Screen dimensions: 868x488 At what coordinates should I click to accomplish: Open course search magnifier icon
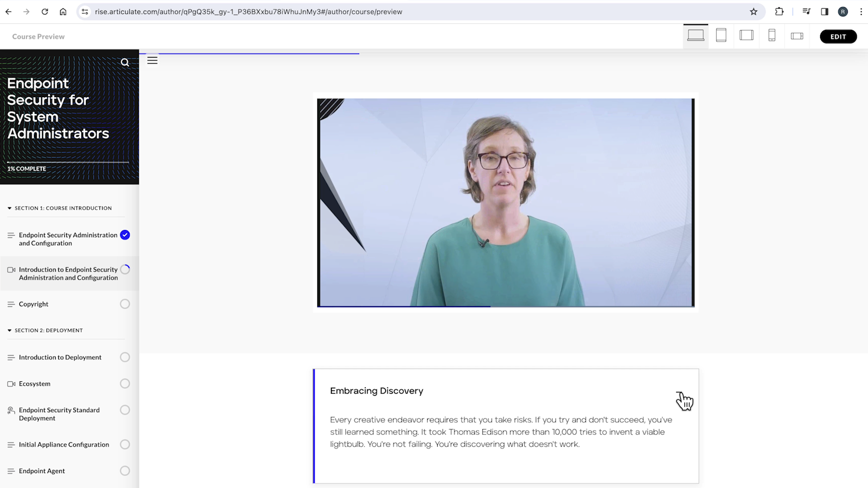click(125, 62)
